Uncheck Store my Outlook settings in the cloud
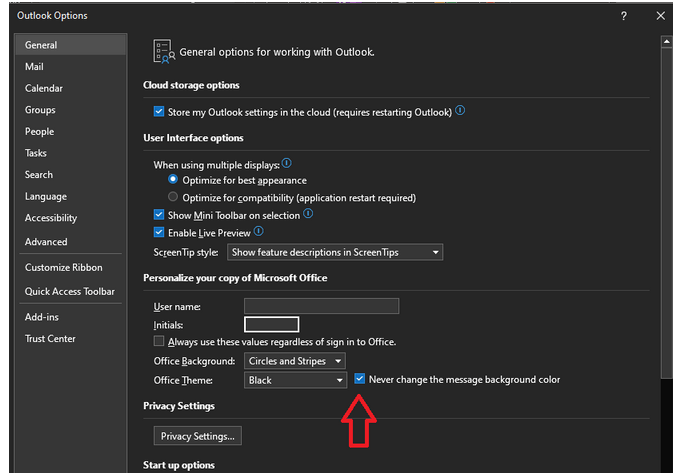The height and width of the screenshot is (473, 673). coord(159,112)
